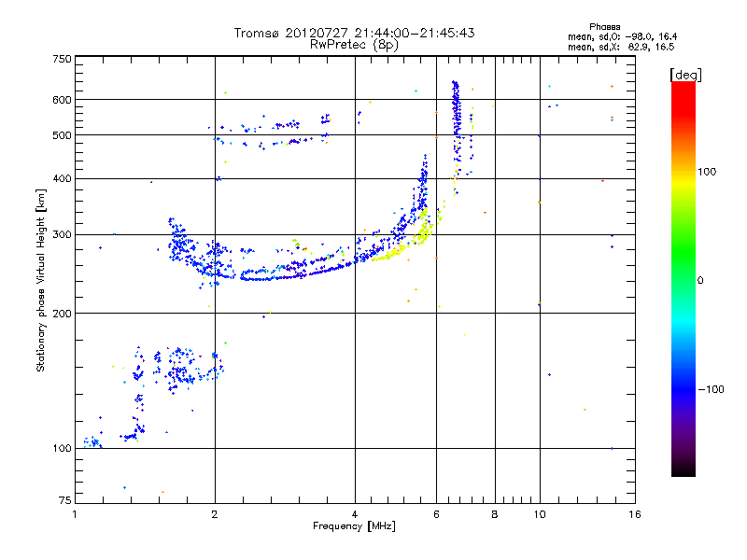
Task: Click the colorbar tick label '-100'
Action: point(711,389)
